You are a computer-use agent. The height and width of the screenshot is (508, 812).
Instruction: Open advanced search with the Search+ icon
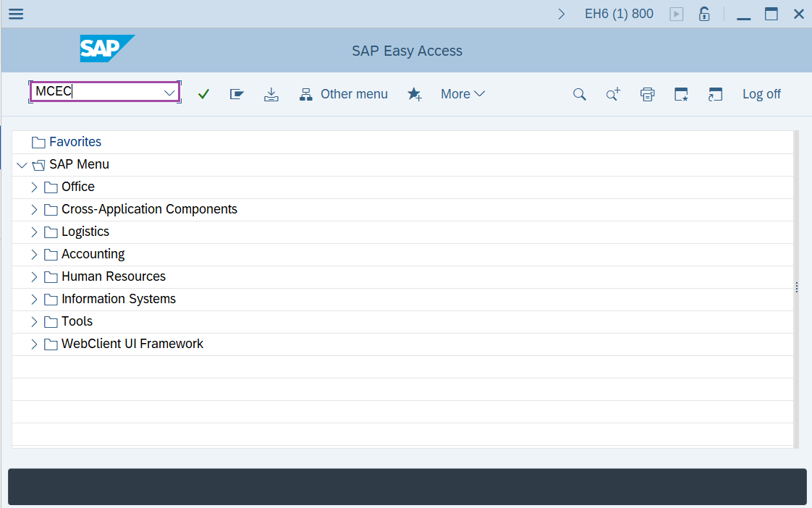click(x=612, y=93)
